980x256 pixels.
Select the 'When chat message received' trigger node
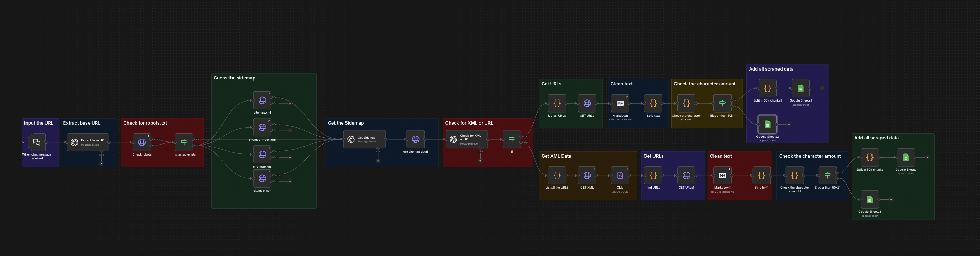[x=37, y=142]
